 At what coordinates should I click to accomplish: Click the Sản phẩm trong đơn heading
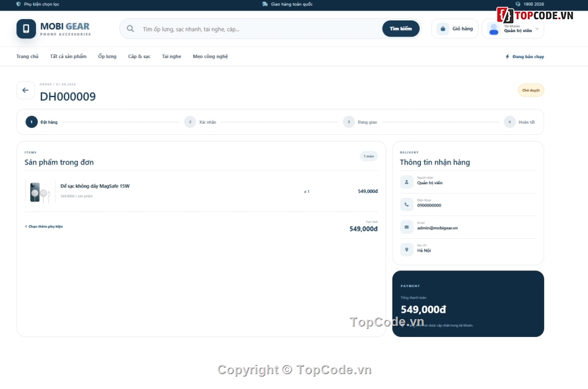(59, 162)
